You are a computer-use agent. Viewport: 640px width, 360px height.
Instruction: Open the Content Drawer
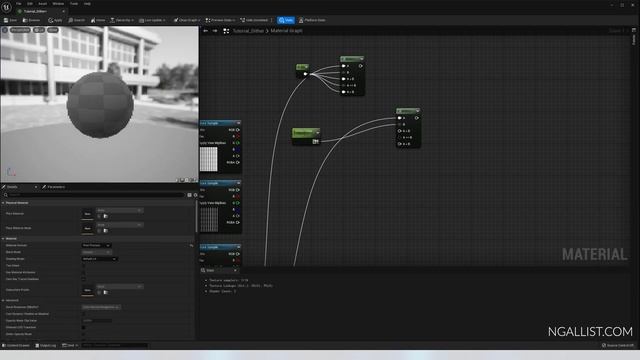coord(16,345)
